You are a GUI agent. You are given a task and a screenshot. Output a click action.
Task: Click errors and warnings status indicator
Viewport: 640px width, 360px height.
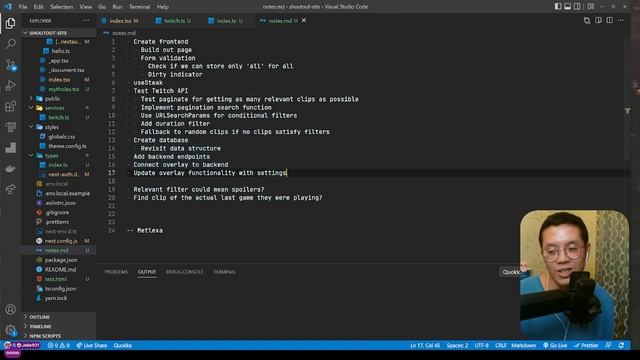(58, 345)
